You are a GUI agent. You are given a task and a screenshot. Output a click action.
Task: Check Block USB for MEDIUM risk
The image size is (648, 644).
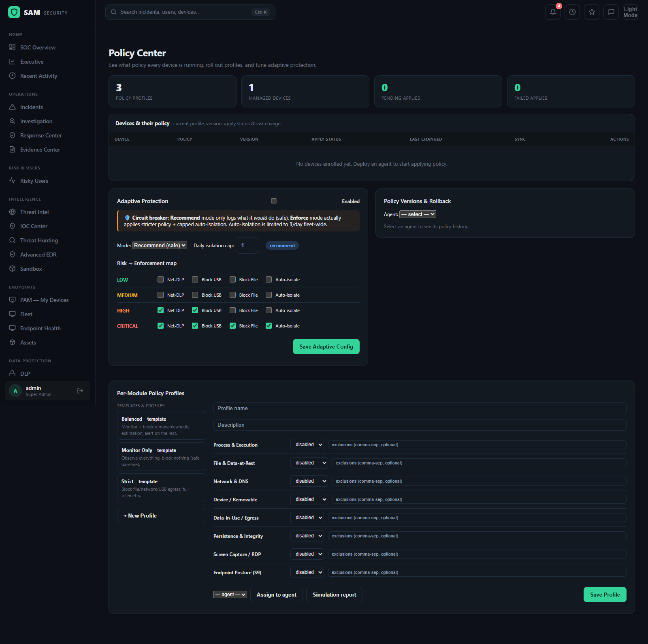[x=195, y=295]
